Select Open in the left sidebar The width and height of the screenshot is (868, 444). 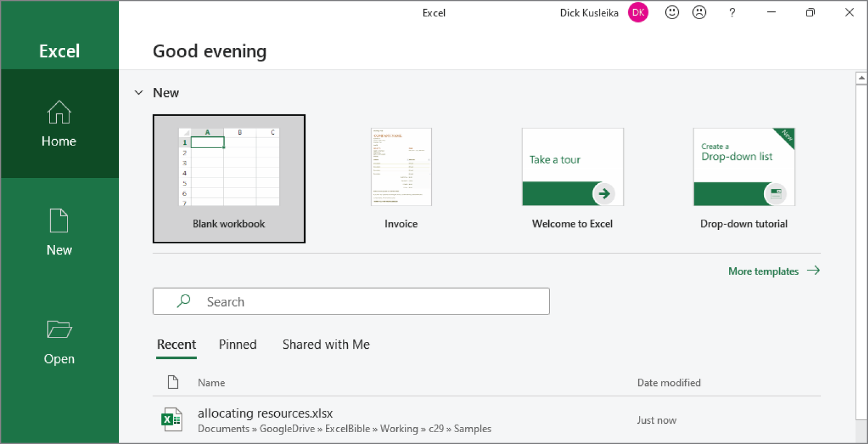point(59,342)
